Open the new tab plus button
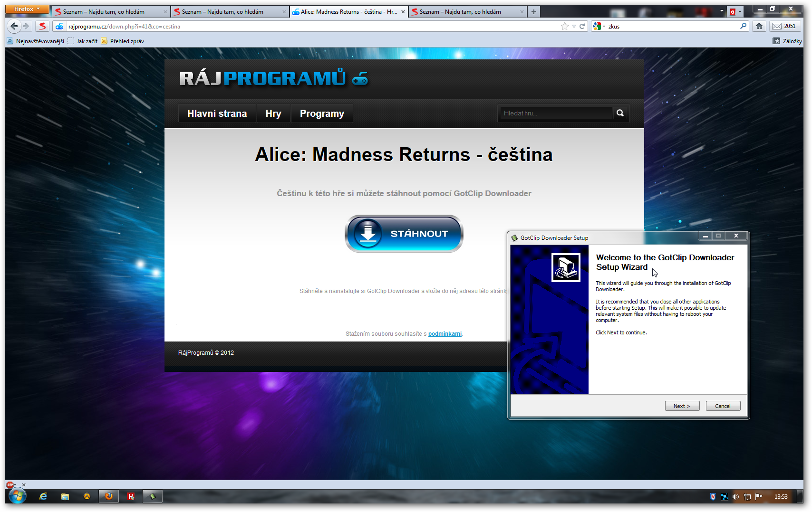 click(x=534, y=12)
